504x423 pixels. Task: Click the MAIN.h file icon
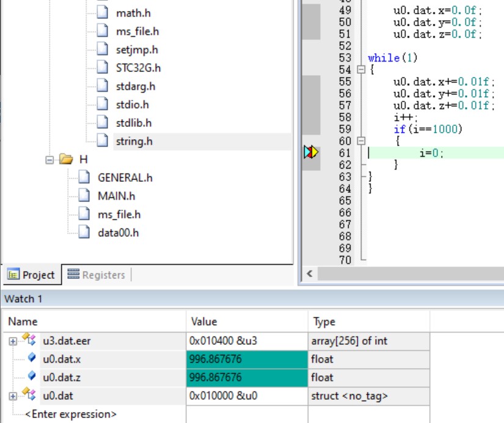[x=84, y=195]
